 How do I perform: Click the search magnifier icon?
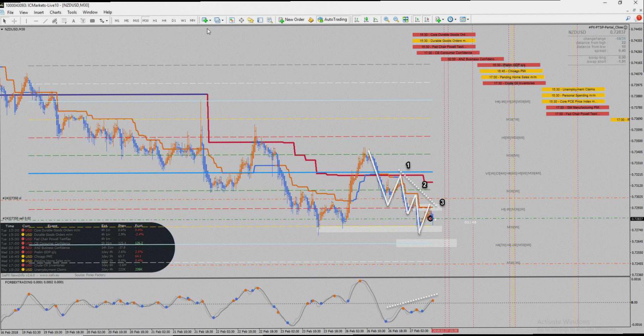628,19
